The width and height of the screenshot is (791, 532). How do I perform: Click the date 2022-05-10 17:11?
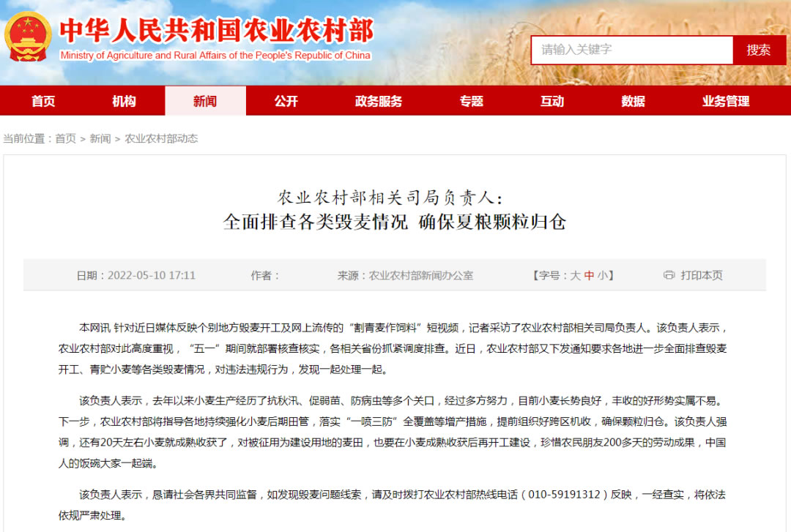[x=152, y=275]
